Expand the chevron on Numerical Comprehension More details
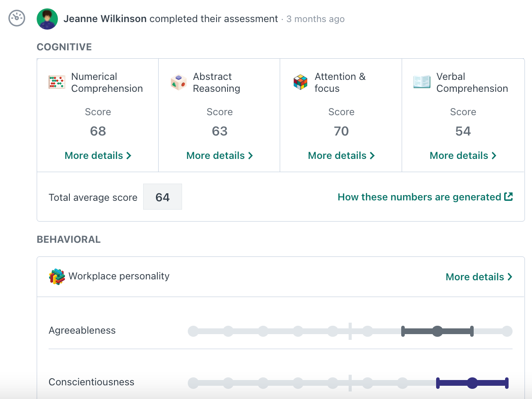 [x=128, y=155]
